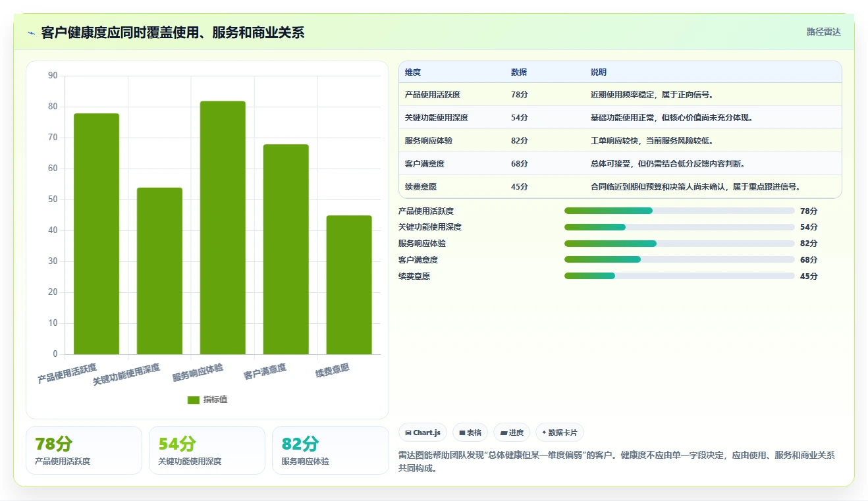868x501 pixels.
Task: Click the note starting 合同临近到期但预算和决策人尚未确认
Action: click(x=695, y=187)
